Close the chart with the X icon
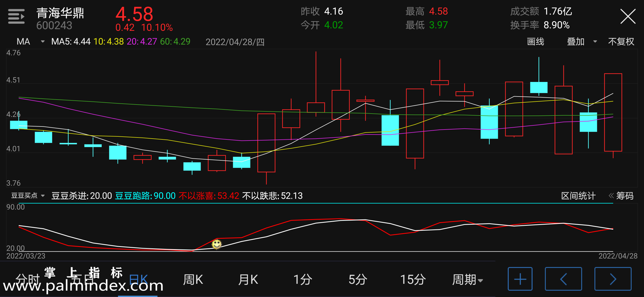The image size is (644, 297). (628, 16)
